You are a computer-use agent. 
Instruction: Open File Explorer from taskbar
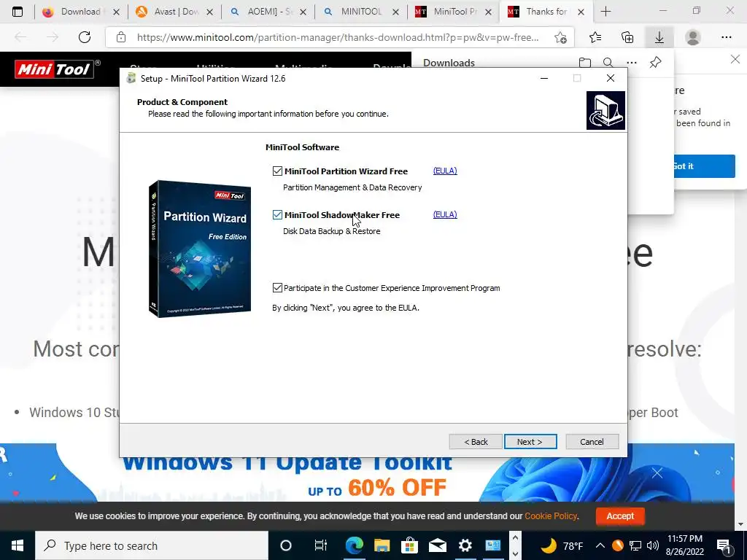click(x=382, y=545)
